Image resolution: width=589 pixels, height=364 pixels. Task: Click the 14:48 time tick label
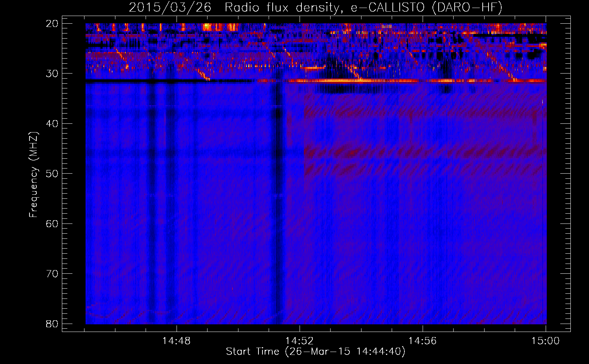pyautogui.click(x=177, y=341)
